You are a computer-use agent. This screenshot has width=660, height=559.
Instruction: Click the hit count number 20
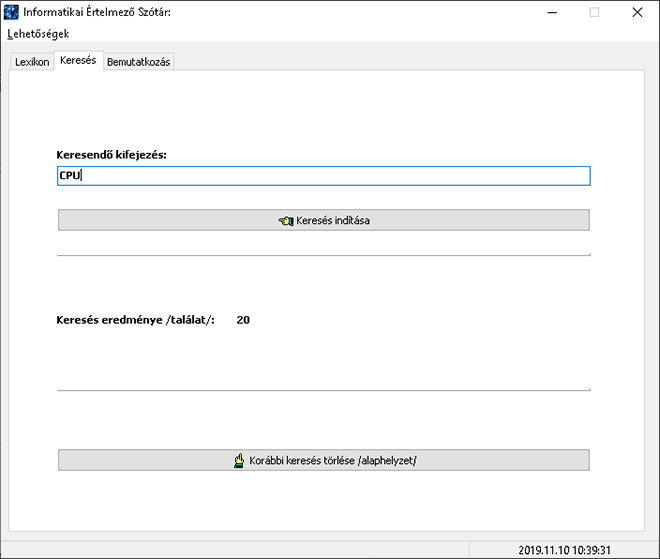point(243,320)
